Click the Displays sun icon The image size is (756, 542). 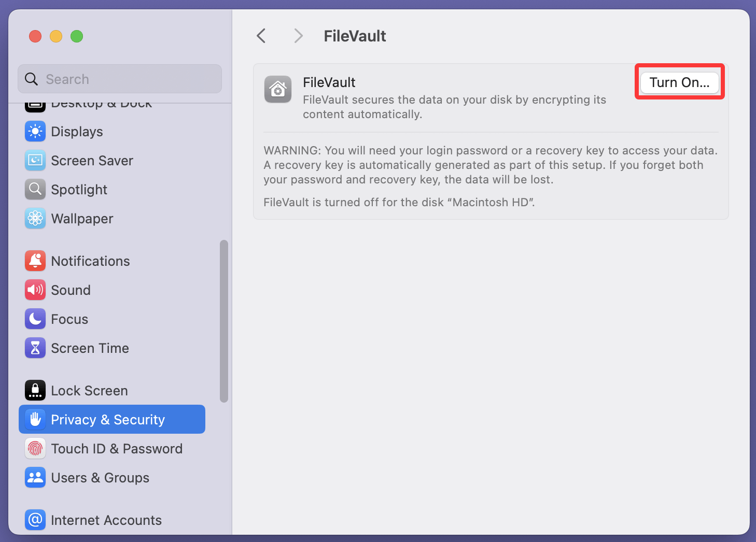tap(35, 132)
